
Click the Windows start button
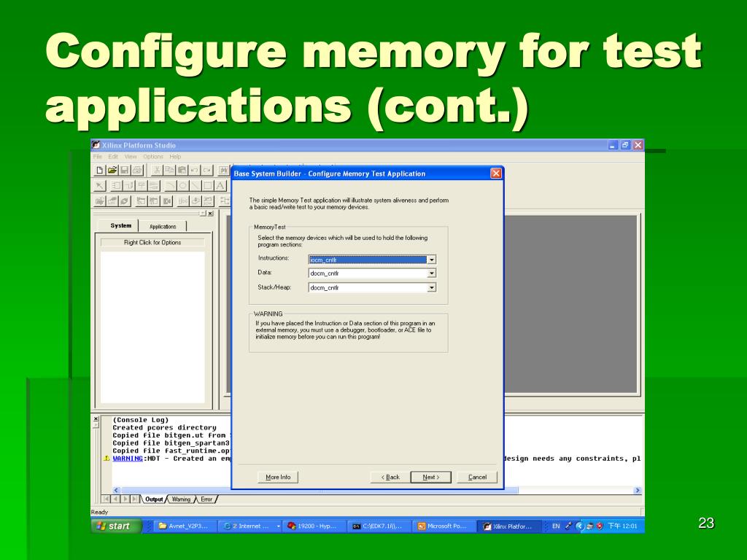click(x=116, y=526)
